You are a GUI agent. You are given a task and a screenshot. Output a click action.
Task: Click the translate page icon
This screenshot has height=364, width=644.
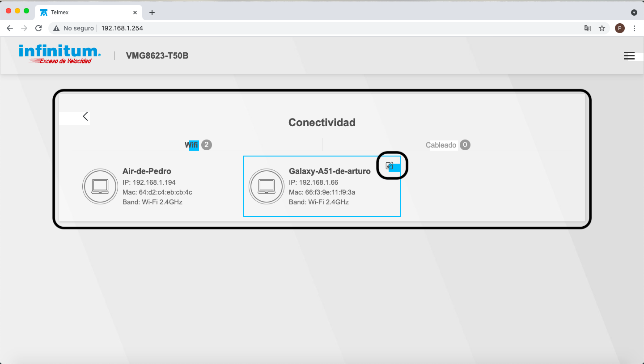(x=588, y=28)
